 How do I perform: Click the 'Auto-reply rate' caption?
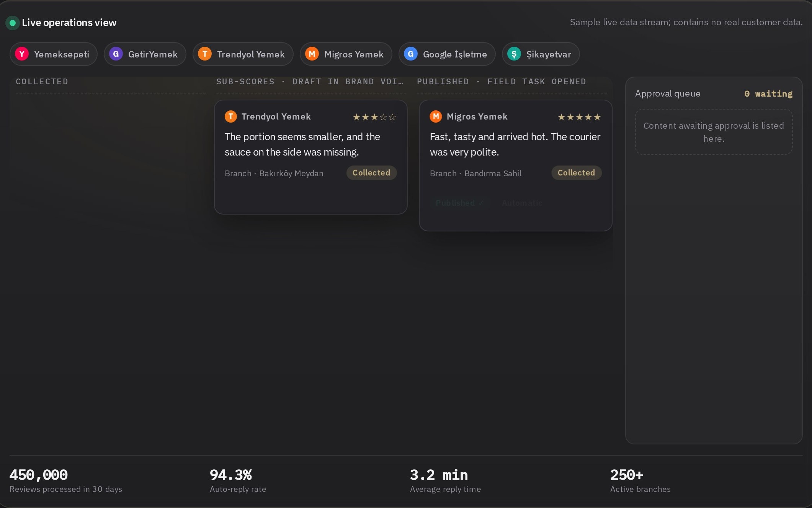pos(238,489)
